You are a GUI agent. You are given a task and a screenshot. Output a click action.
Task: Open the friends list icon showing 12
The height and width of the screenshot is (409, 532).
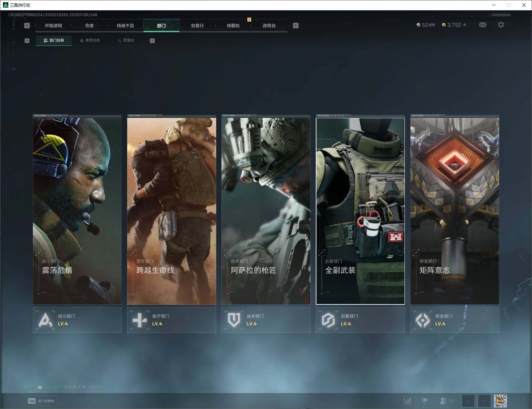pyautogui.click(x=446, y=401)
